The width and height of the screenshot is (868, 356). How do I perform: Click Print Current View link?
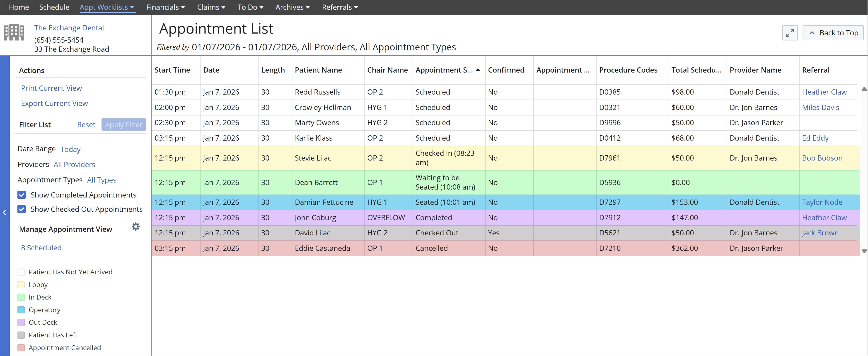pos(52,88)
